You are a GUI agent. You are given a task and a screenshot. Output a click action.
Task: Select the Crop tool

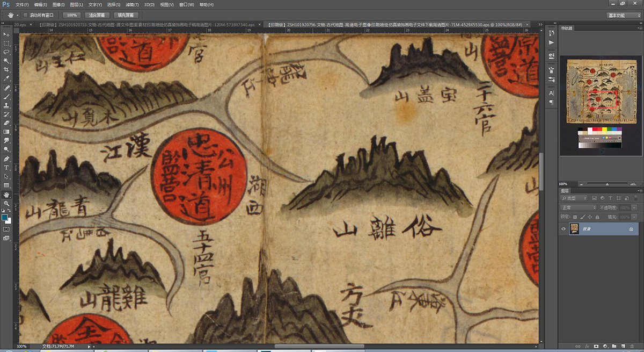(x=6, y=70)
